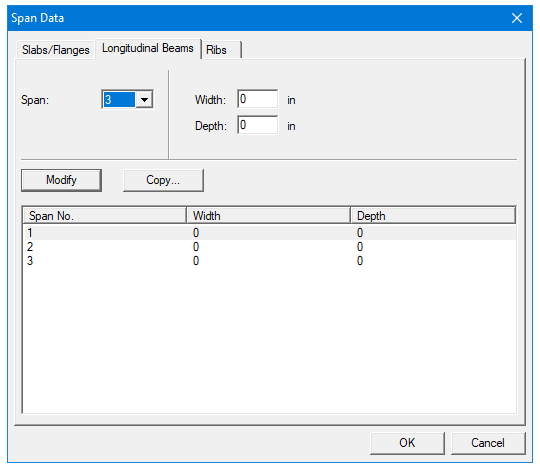Click the Width value of span 2
The image size is (540, 469).
(196, 247)
